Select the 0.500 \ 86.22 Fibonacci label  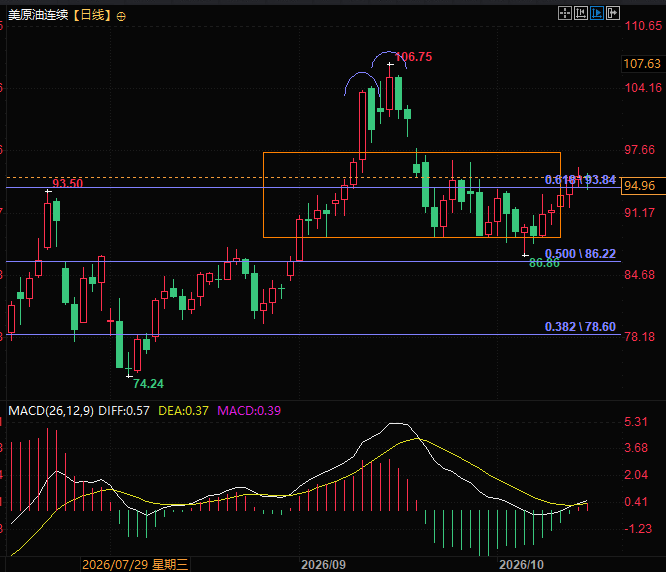click(x=580, y=254)
